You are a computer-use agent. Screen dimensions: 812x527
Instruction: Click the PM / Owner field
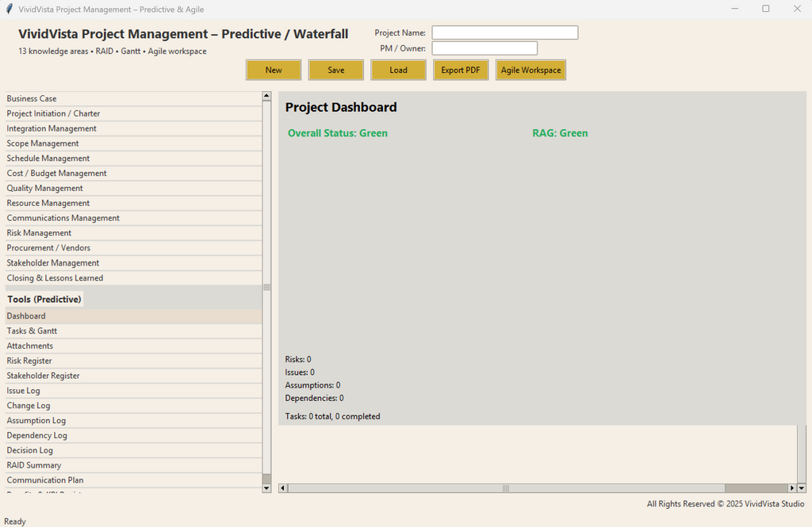[483, 48]
